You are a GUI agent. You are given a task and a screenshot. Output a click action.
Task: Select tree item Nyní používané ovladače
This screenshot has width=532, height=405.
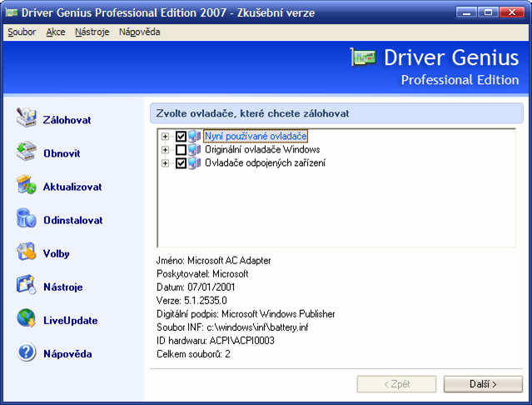(x=256, y=136)
